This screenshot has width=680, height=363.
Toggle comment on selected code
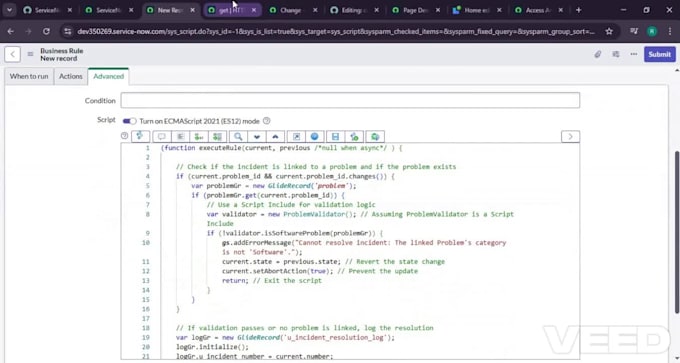point(162,137)
